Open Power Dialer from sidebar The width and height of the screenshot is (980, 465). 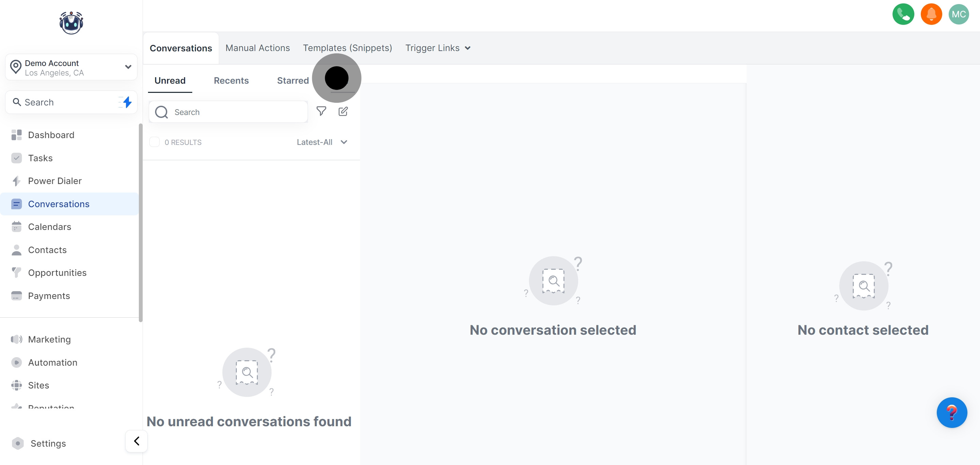pos(55,181)
